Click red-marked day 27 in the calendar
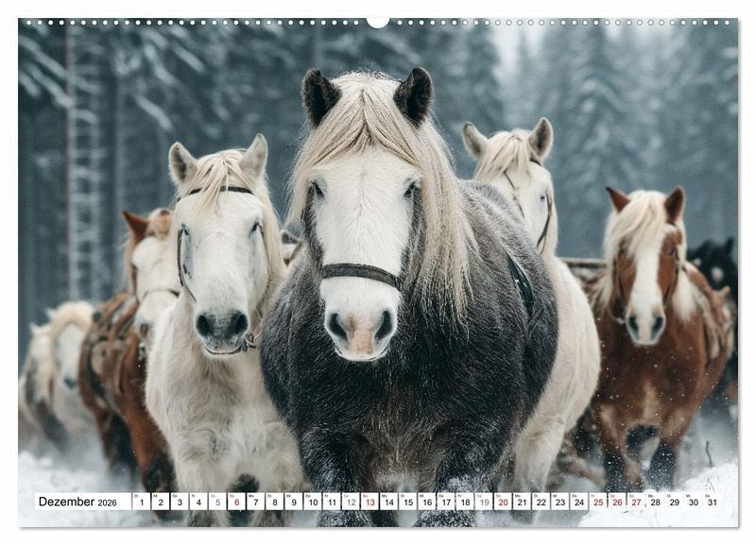Image resolution: width=756 pixels, height=545 pixels. pos(636,502)
